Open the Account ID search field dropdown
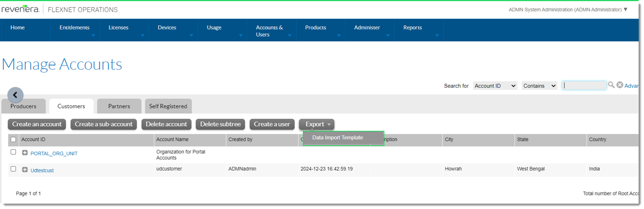644x209 pixels. point(495,86)
